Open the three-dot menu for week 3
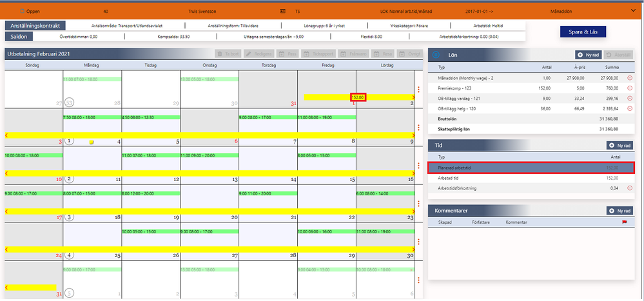 coord(418,203)
